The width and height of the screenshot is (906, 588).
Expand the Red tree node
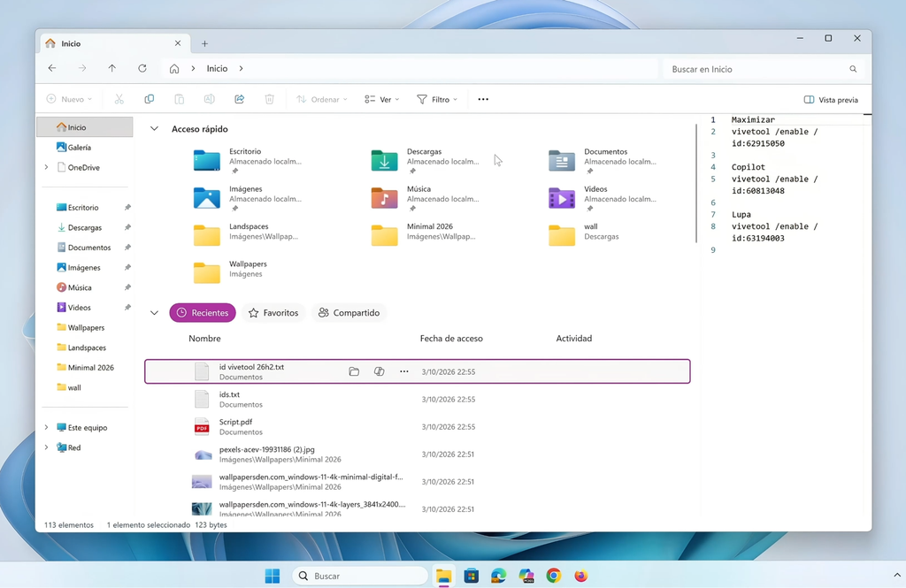(46, 447)
